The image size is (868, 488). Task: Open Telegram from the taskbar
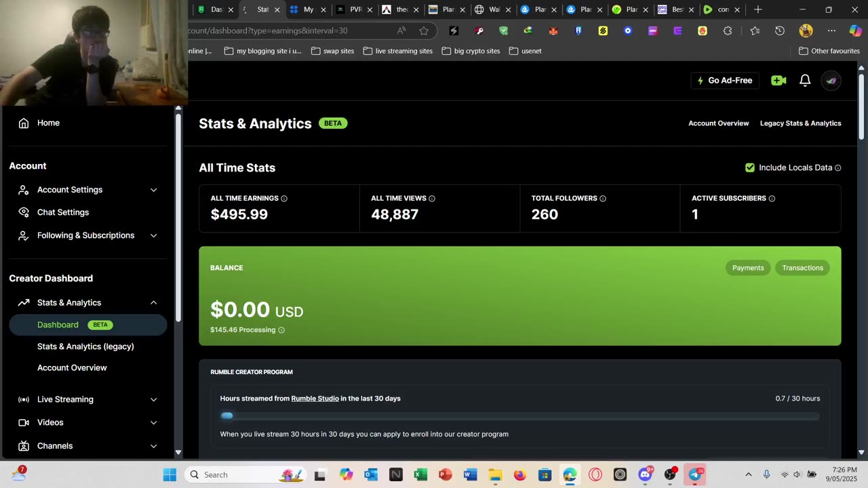point(695,474)
